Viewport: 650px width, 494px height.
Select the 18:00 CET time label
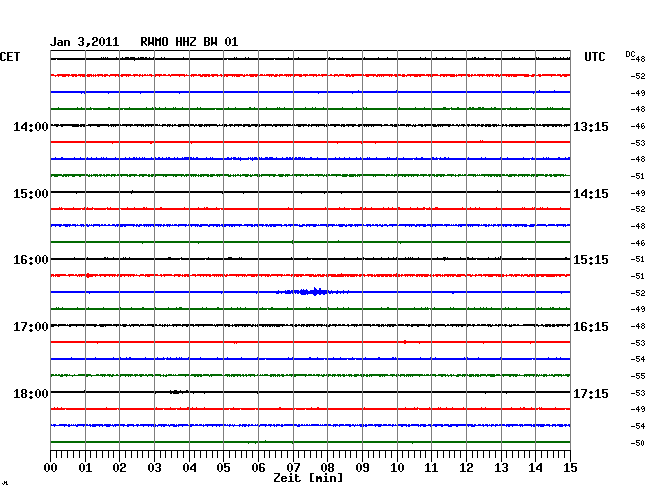tap(31, 393)
